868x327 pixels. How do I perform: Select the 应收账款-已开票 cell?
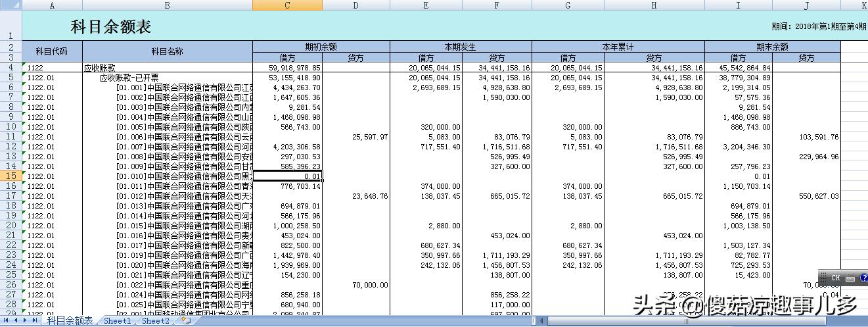click(x=167, y=77)
